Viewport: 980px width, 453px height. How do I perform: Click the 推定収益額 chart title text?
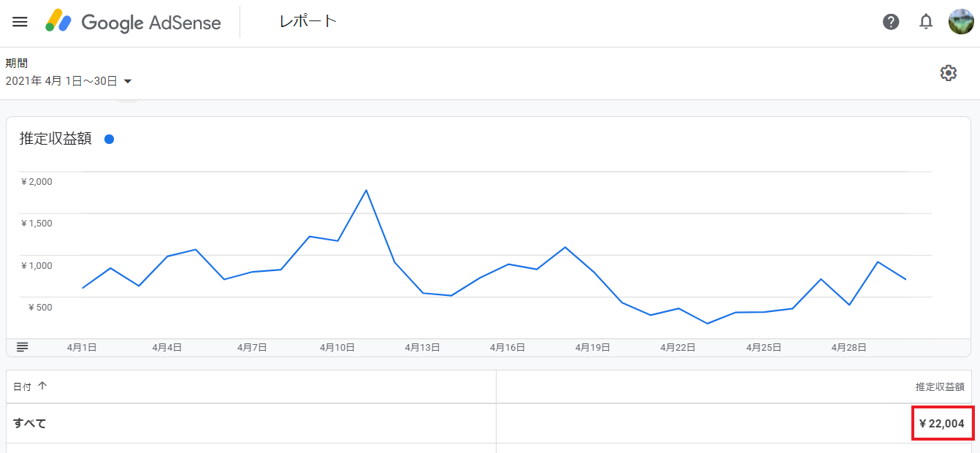tap(55, 139)
